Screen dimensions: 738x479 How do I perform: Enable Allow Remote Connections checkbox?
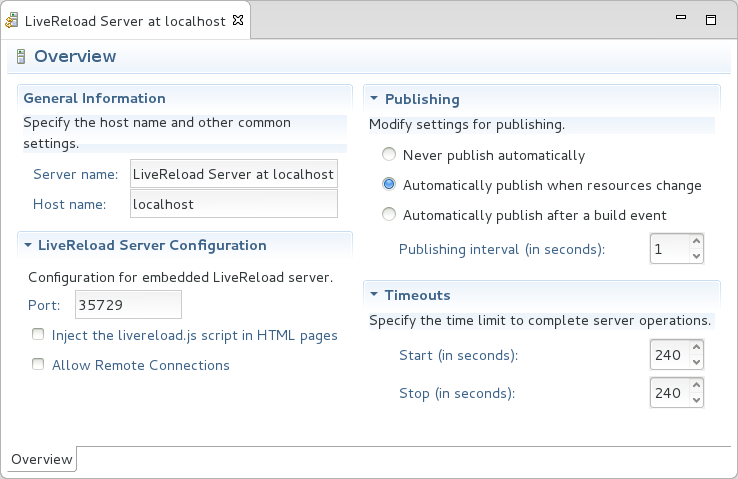[38, 365]
